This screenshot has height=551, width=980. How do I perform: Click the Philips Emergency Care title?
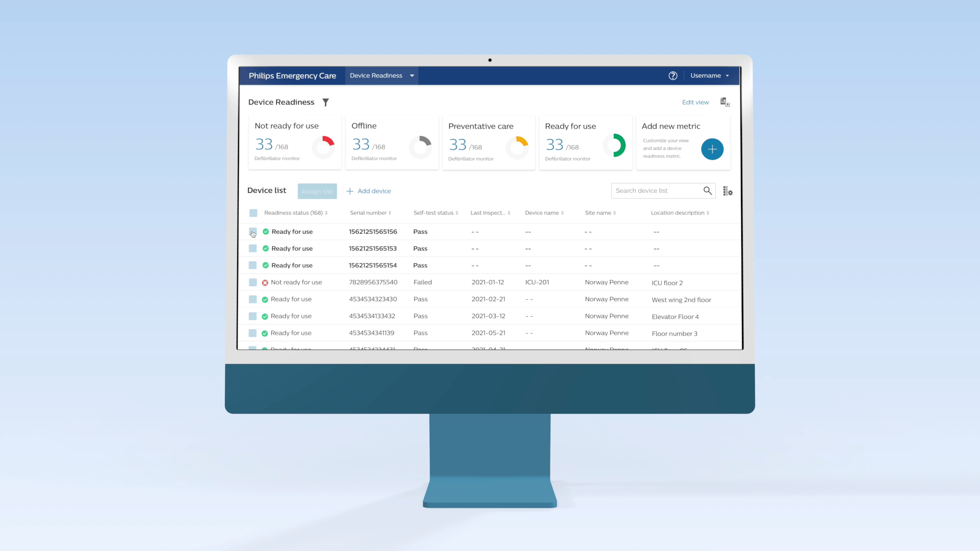pos(292,76)
